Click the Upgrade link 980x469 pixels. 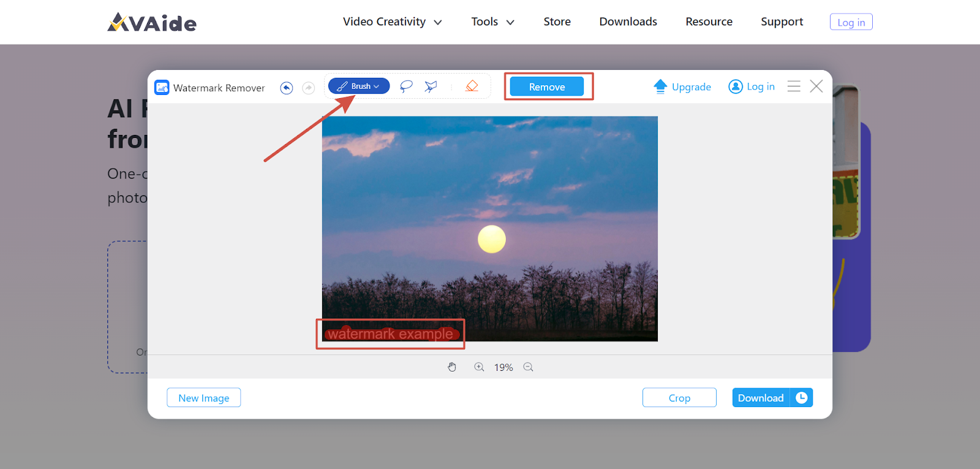tap(682, 87)
